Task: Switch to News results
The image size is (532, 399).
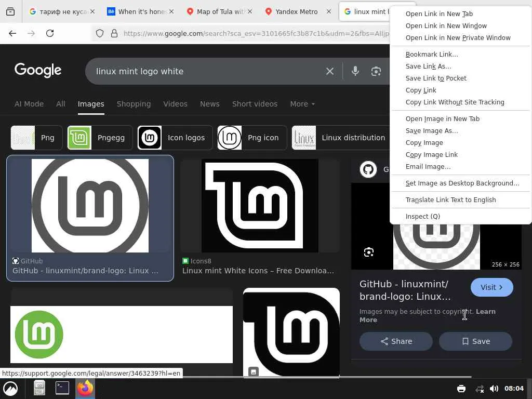Action: click(x=210, y=104)
